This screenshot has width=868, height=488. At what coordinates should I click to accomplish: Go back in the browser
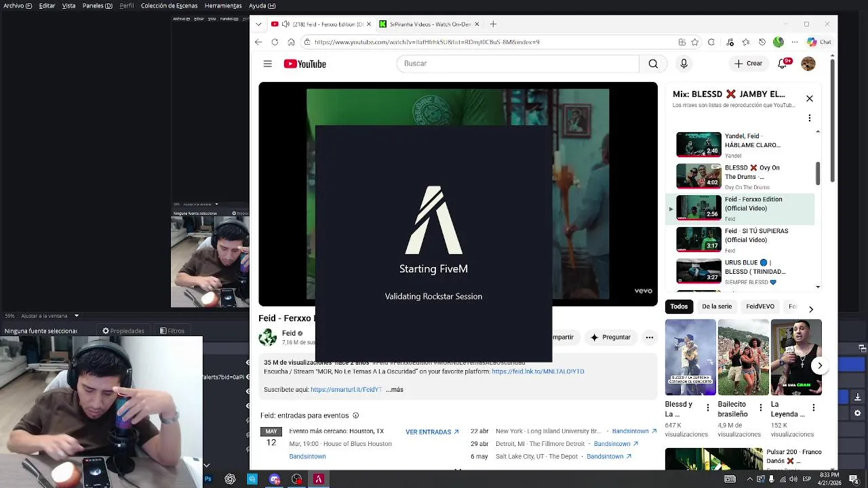tap(258, 42)
